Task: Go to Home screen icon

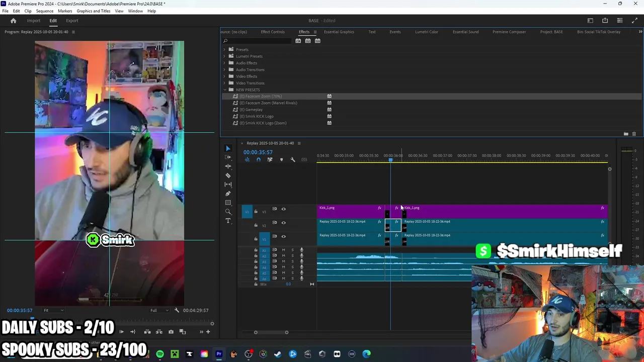Action: (x=14, y=21)
